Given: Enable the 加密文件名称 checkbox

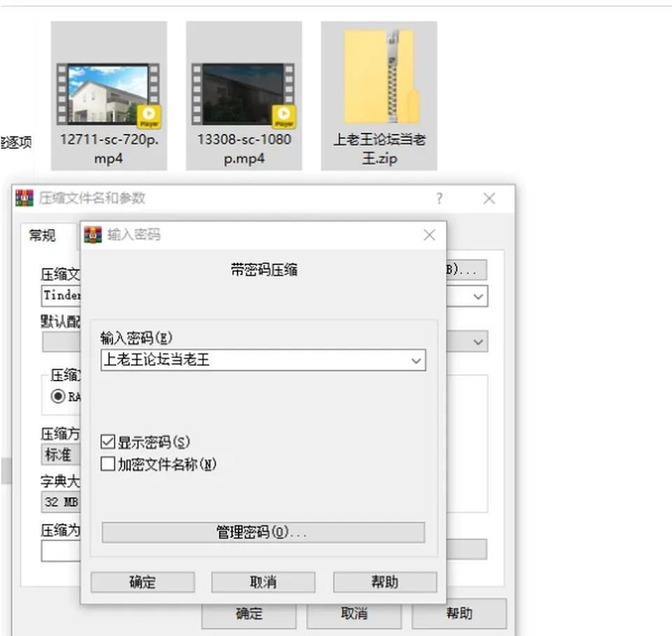Looking at the screenshot, I should (108, 463).
